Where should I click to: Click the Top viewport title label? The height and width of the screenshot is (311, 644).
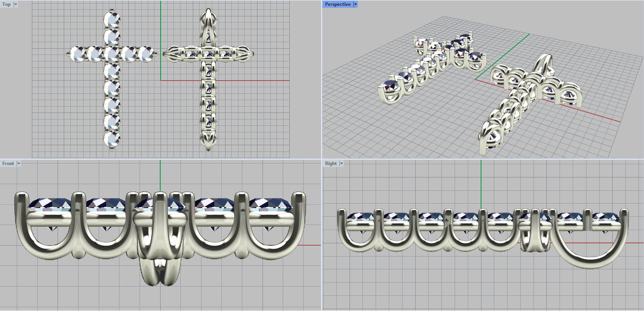click(x=6, y=4)
